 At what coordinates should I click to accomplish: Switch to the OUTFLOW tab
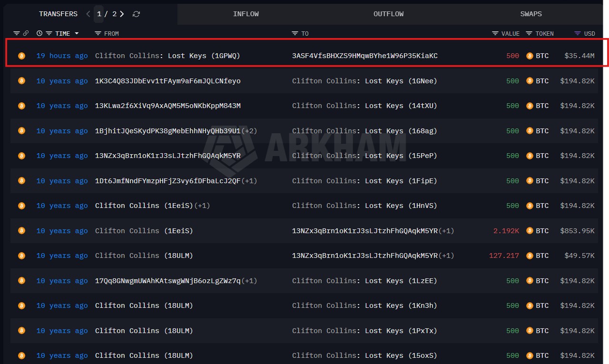coord(388,14)
